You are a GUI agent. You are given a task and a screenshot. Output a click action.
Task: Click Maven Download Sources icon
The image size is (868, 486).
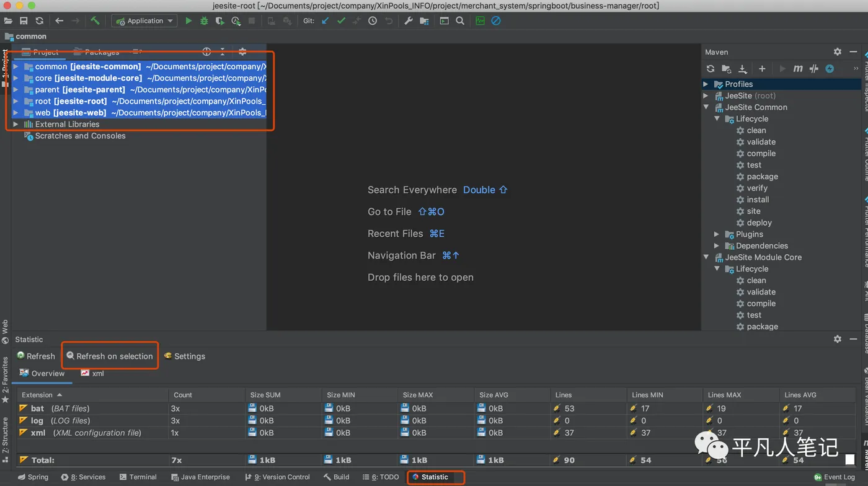[743, 69]
